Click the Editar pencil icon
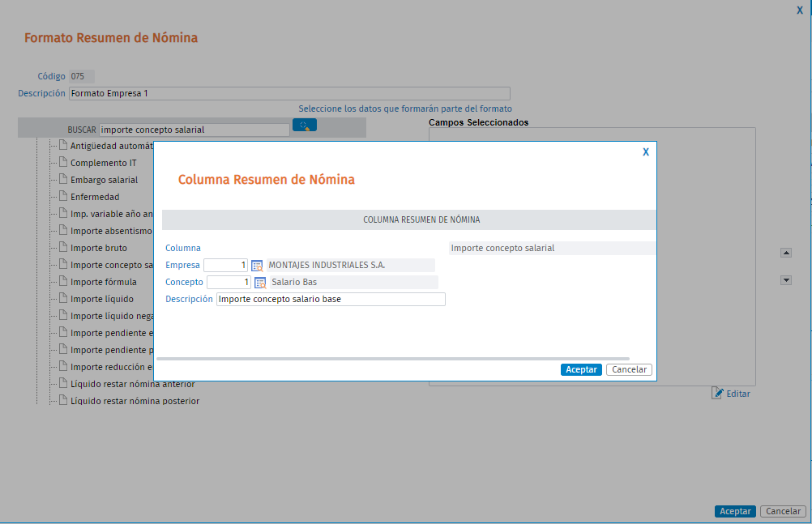The image size is (812, 524). [x=717, y=393]
